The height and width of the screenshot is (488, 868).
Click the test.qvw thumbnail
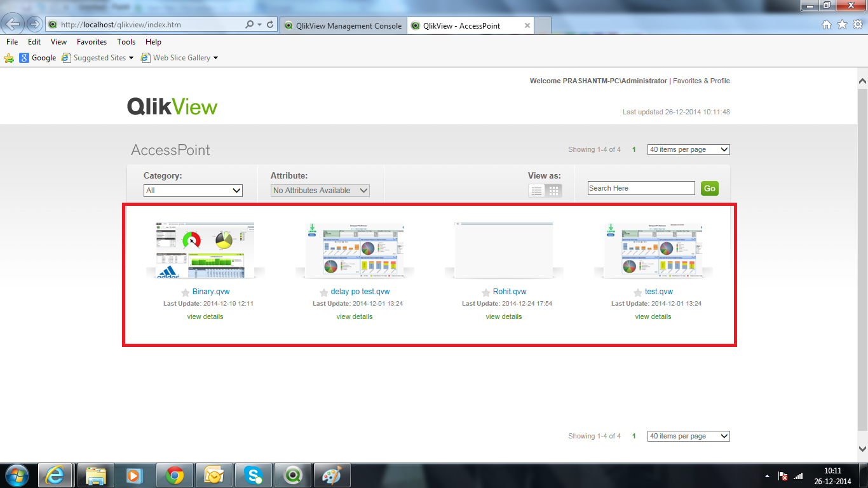653,250
